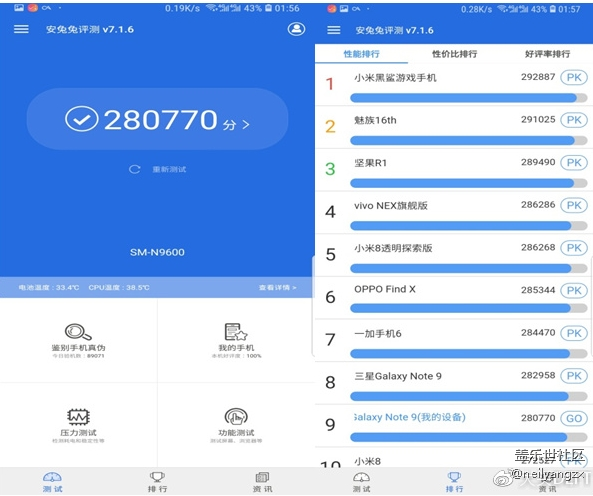
Task: Click PK button for 魅族16th
Action: [574, 120]
